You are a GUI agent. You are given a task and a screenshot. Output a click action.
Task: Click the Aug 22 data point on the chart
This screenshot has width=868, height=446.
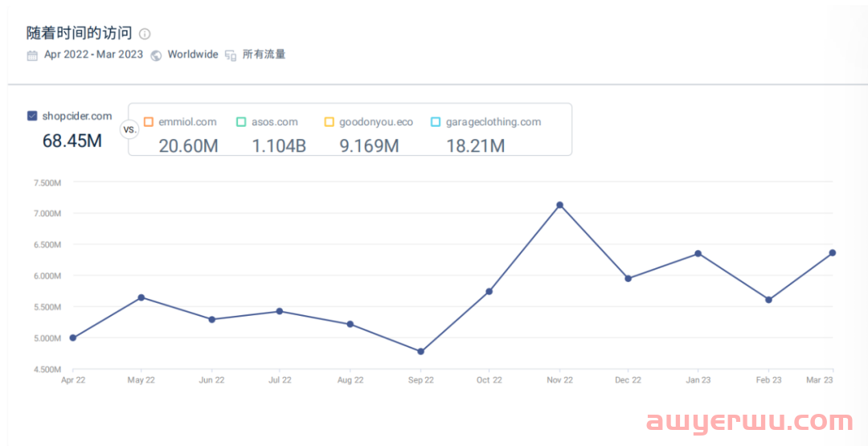click(350, 325)
